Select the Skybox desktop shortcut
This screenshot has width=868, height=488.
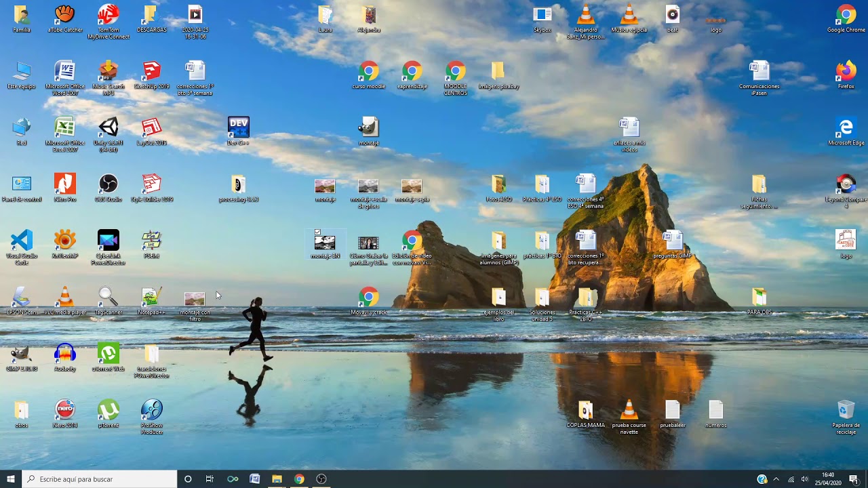pyautogui.click(x=542, y=19)
